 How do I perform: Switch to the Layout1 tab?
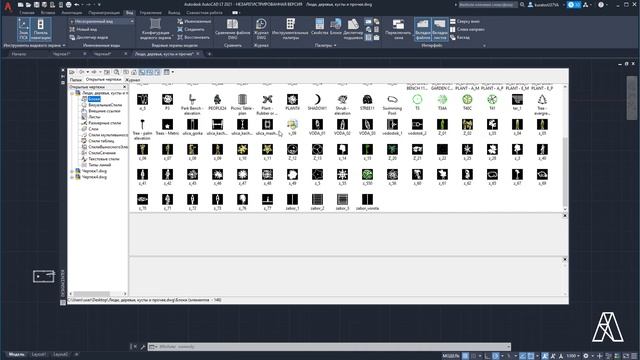pyautogui.click(x=39, y=354)
